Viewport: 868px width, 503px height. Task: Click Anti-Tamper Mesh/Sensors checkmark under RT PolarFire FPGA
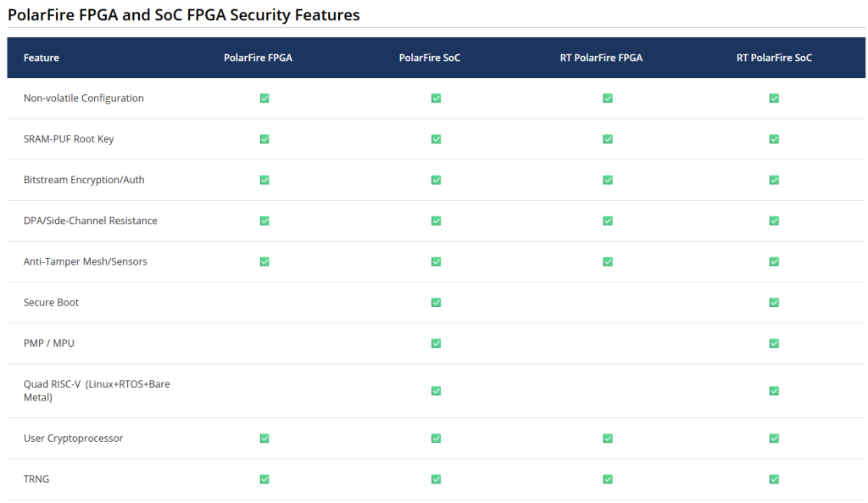click(608, 261)
